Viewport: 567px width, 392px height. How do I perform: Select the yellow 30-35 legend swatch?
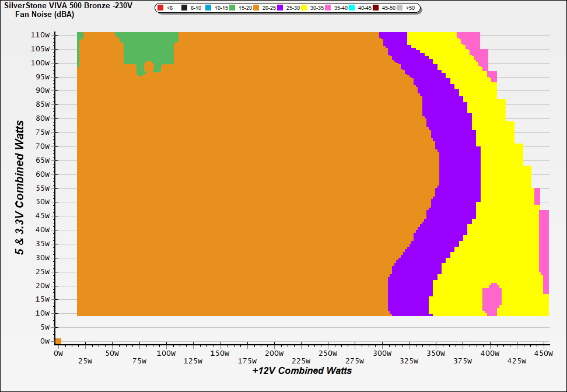304,8
